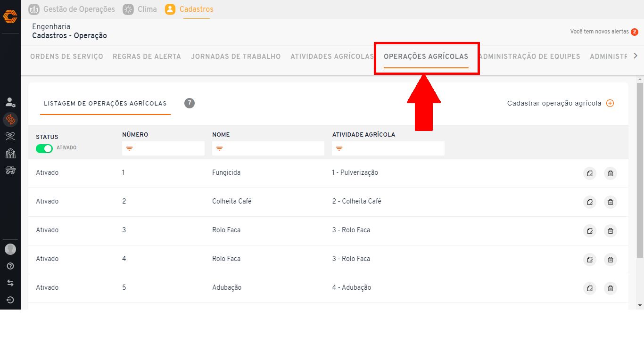Click the orange company logo icon
This screenshot has width=644, height=343.
(x=10, y=16)
